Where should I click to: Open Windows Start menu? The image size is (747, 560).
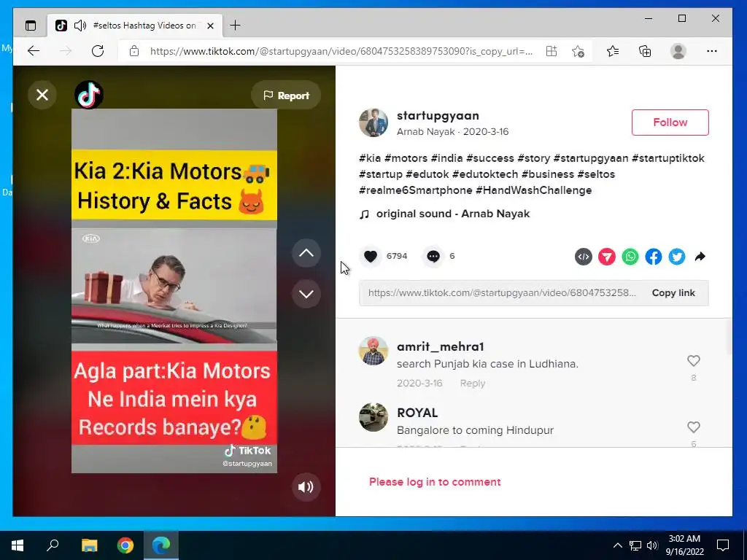point(18,545)
